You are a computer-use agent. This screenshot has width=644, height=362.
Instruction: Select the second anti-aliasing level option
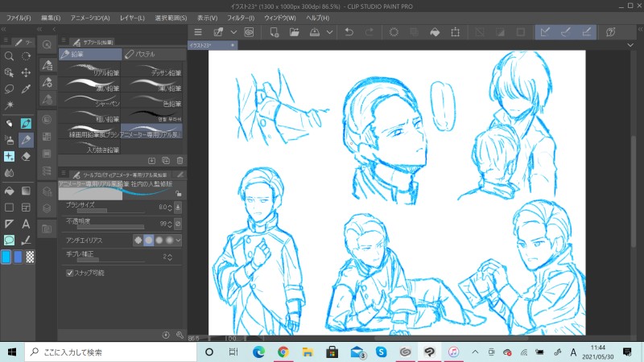click(149, 240)
